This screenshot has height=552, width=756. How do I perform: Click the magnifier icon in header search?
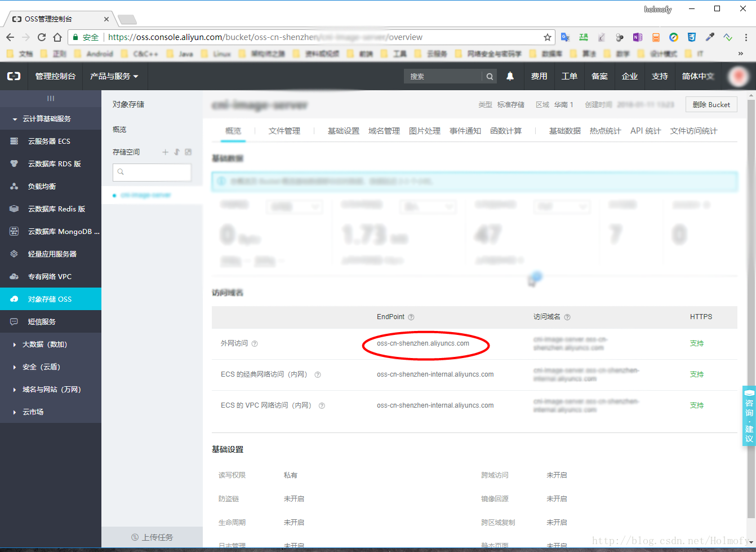pos(490,77)
